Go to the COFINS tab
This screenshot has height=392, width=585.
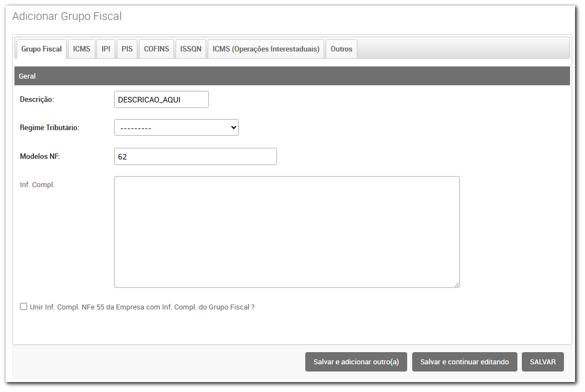[156, 49]
